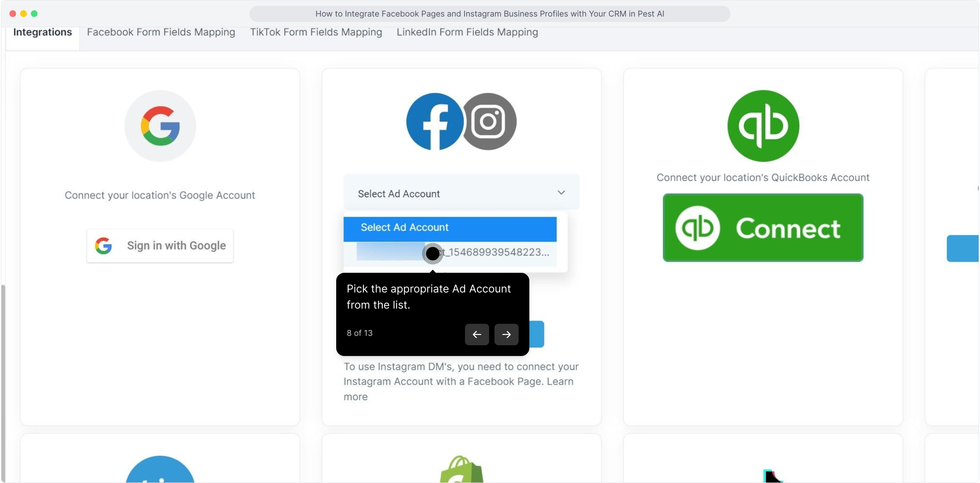This screenshot has width=980, height=483.
Task: Go to the next tutorial step arrow
Action: click(506, 334)
